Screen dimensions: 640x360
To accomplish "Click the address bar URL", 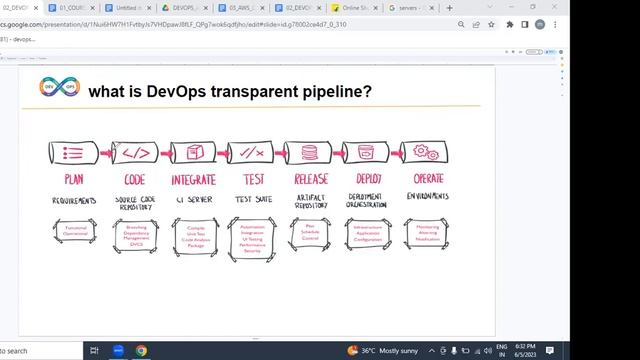I will [x=173, y=24].
